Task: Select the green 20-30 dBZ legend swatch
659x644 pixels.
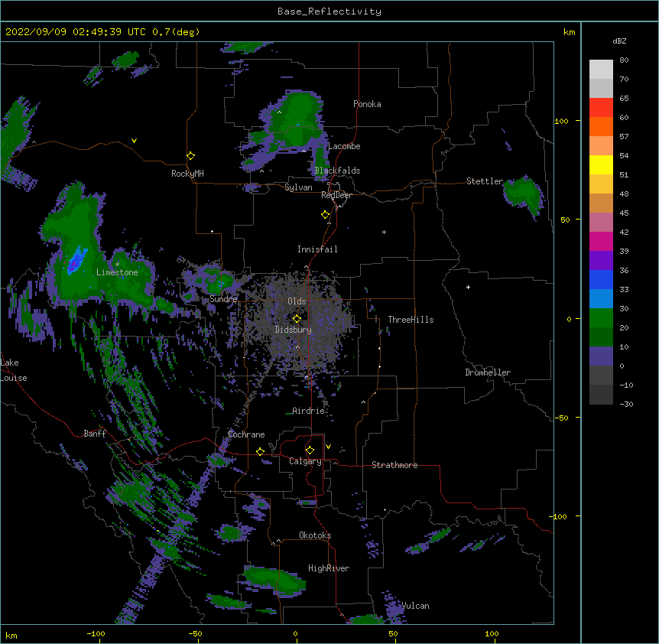Action: [x=601, y=318]
